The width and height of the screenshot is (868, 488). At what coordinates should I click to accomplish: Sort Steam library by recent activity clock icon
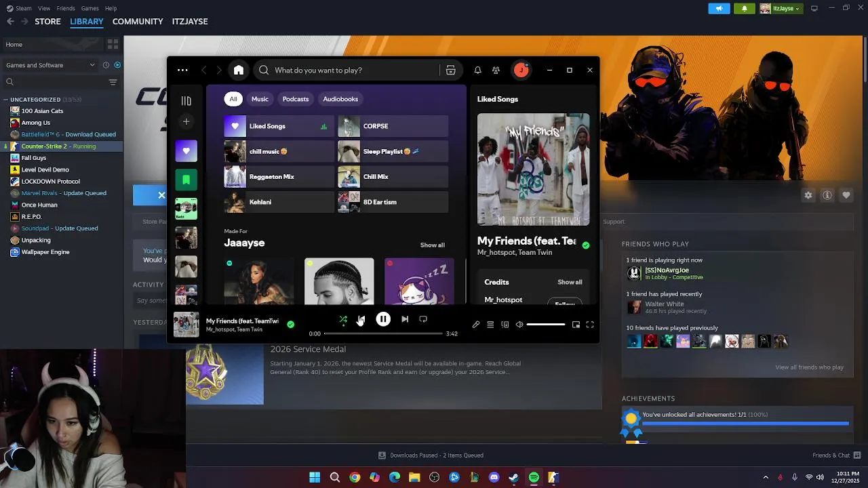[x=106, y=65]
